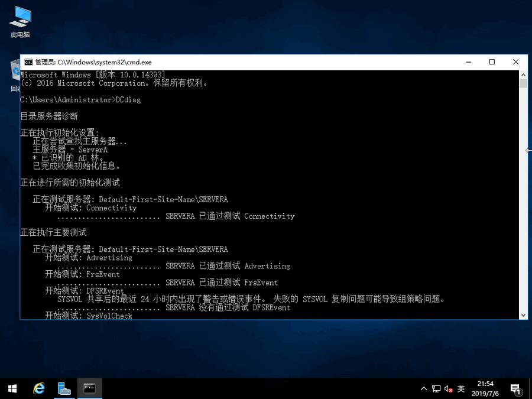
Task: Open the cmd window system menu icon
Action: coord(28,62)
